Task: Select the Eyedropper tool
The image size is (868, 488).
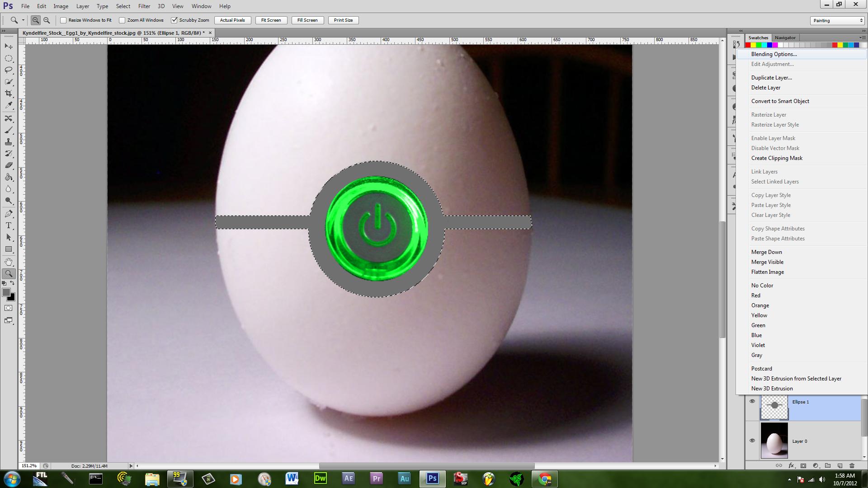Action: [x=9, y=105]
